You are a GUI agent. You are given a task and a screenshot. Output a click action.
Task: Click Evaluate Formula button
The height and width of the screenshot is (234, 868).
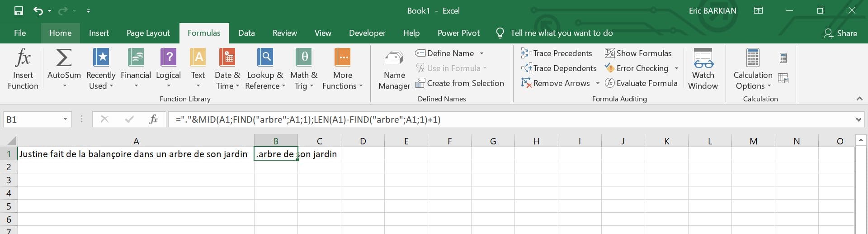tap(642, 83)
